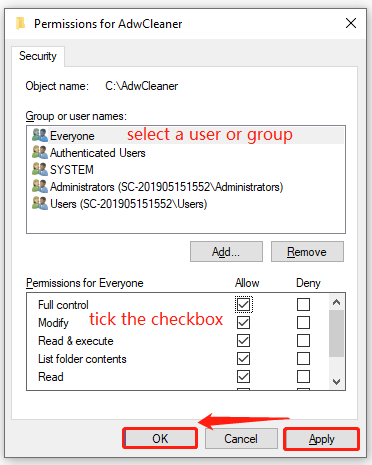Tick Deny checkbox for Modify

303,322
